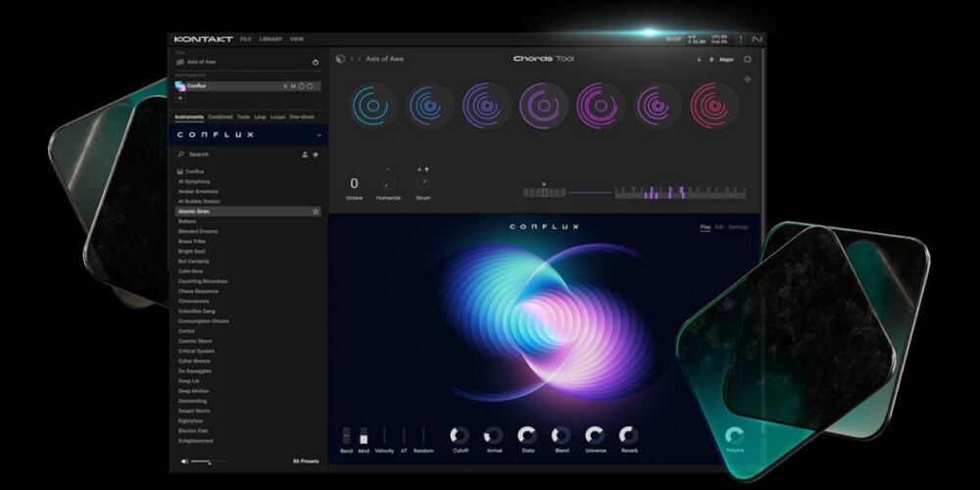This screenshot has height=490, width=980.
Task: Click the exclamation alert icon in header
Action: pos(741,39)
